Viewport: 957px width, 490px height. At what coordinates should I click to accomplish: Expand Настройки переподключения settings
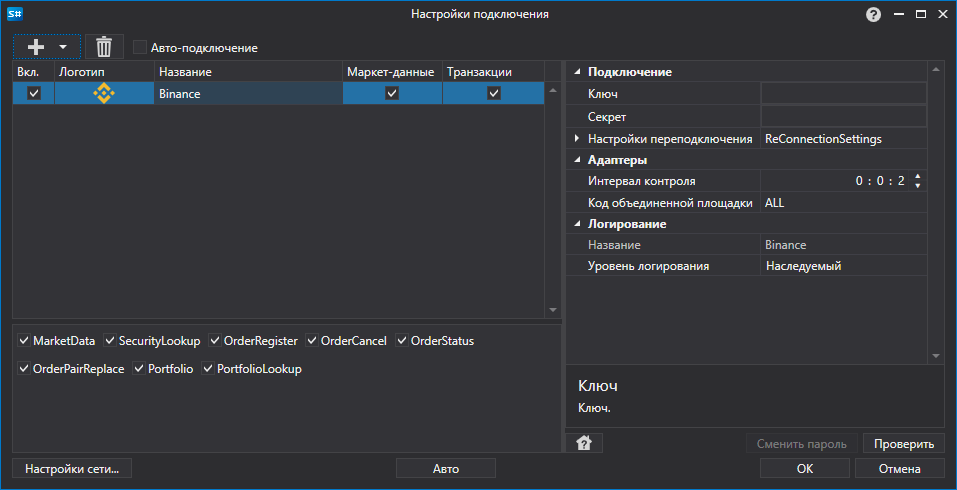(577, 139)
